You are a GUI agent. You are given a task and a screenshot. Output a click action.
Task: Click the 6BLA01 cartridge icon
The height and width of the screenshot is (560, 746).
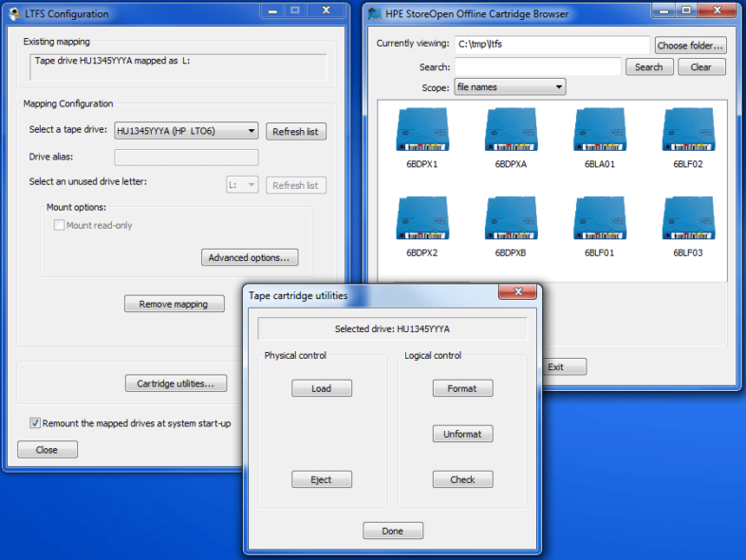(600, 130)
